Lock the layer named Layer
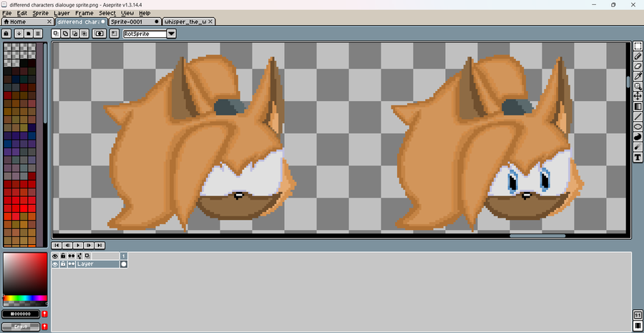This screenshot has width=644, height=333. [63, 264]
